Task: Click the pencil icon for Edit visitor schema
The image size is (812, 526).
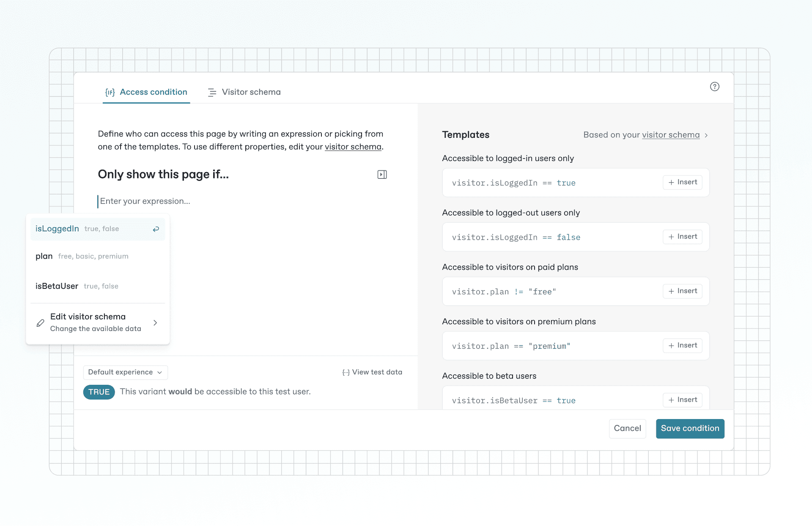Action: click(x=40, y=323)
